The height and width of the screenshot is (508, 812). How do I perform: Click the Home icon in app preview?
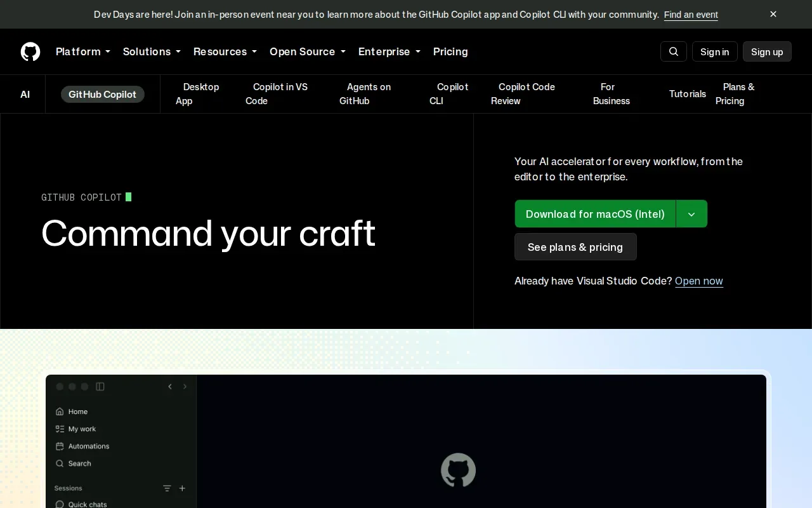[x=60, y=411]
